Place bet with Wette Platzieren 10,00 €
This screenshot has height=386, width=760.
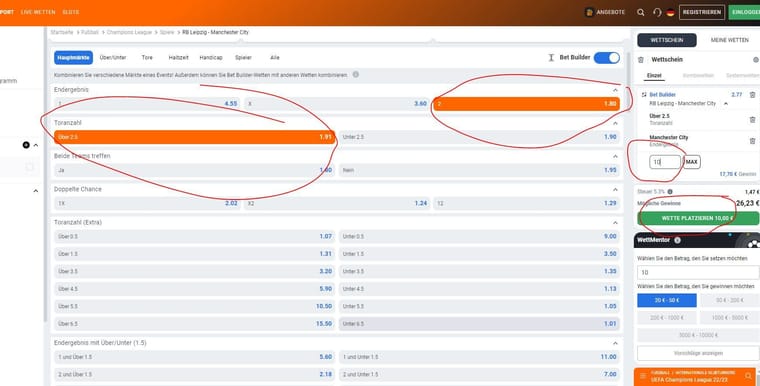698,218
